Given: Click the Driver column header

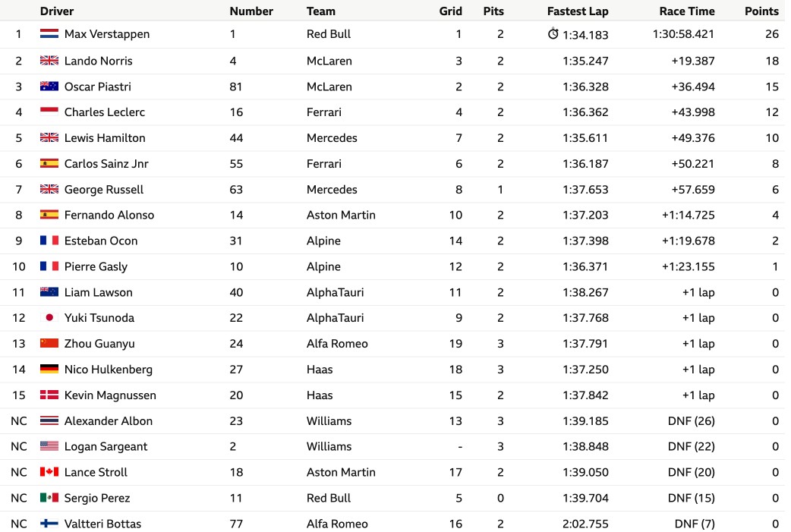Looking at the screenshot, I should click(x=56, y=11).
